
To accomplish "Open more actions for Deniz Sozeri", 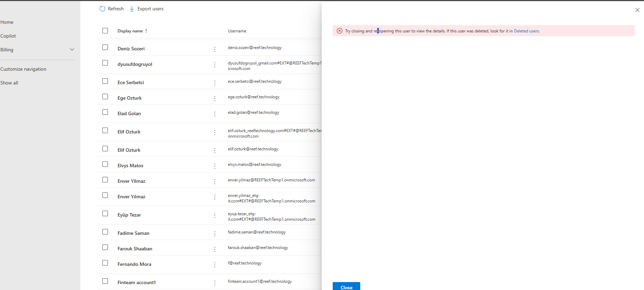I will (215, 49).
